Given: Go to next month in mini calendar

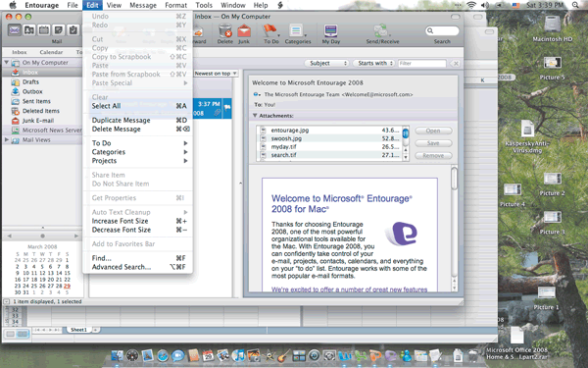Looking at the screenshot, I should coord(76,236).
